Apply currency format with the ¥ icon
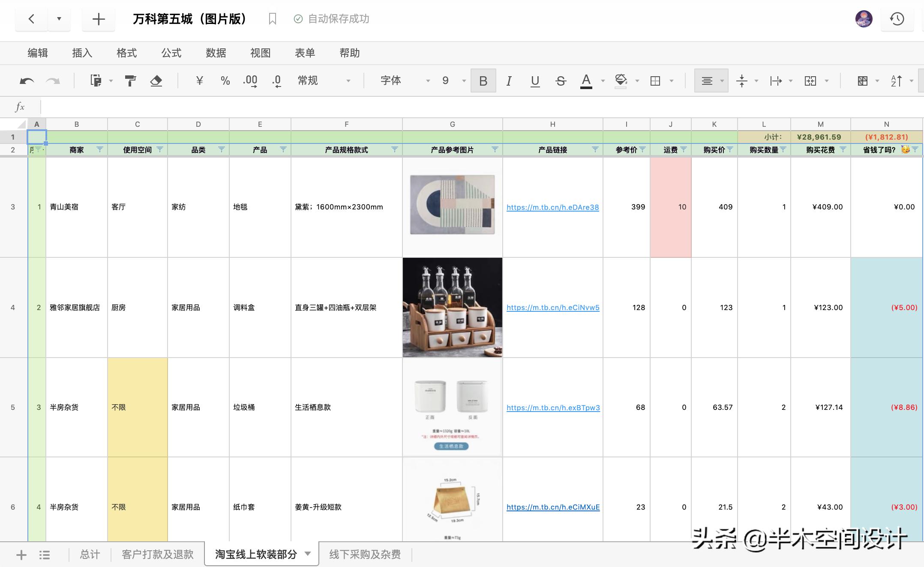 [198, 81]
